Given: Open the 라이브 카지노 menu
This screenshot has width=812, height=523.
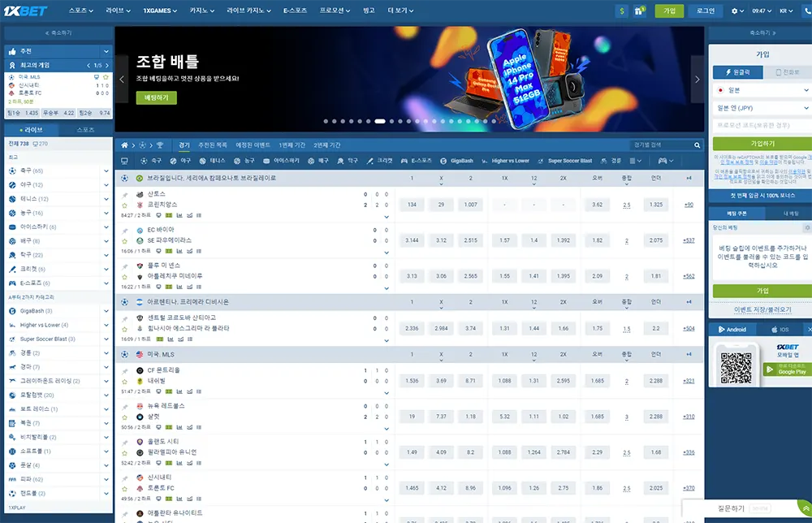Looking at the screenshot, I should 248,11.
